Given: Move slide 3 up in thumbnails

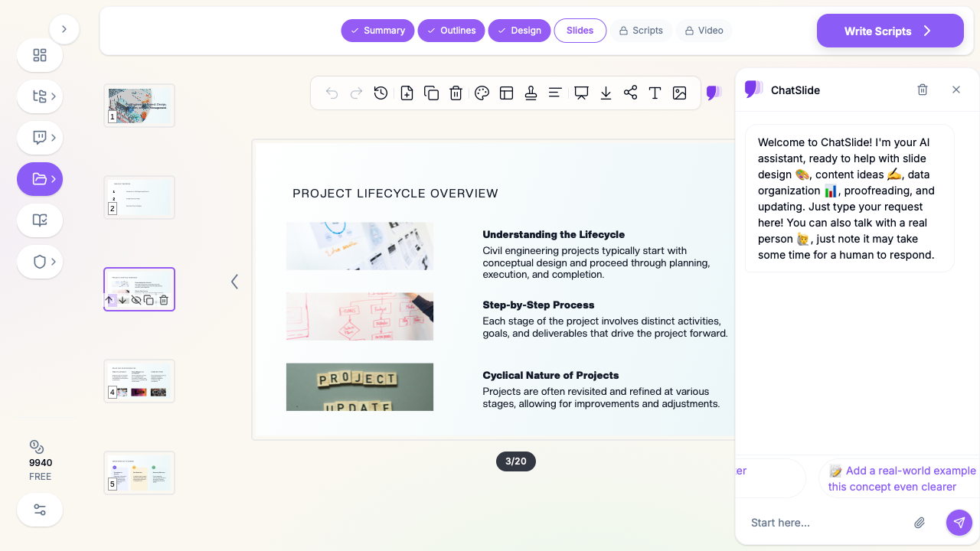Looking at the screenshot, I should tap(109, 300).
